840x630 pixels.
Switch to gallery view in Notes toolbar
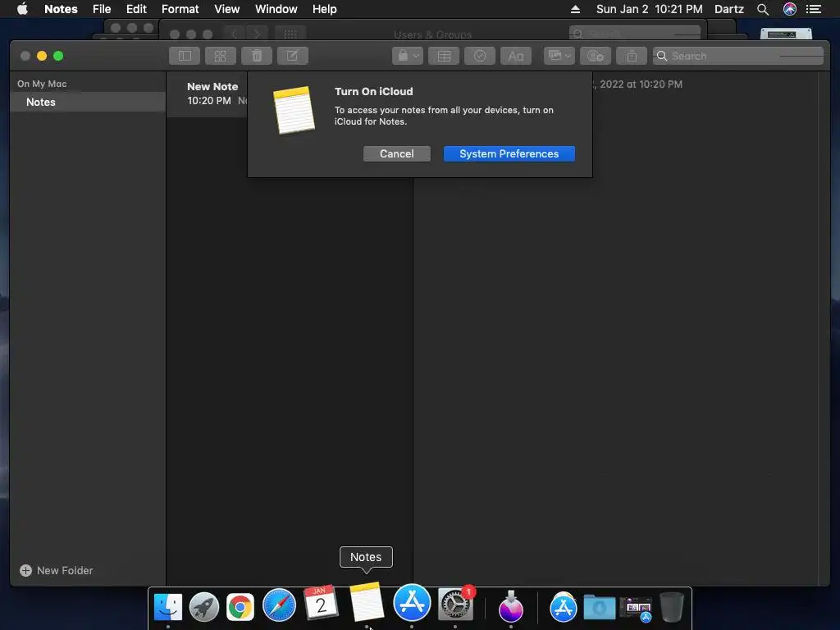click(x=220, y=56)
